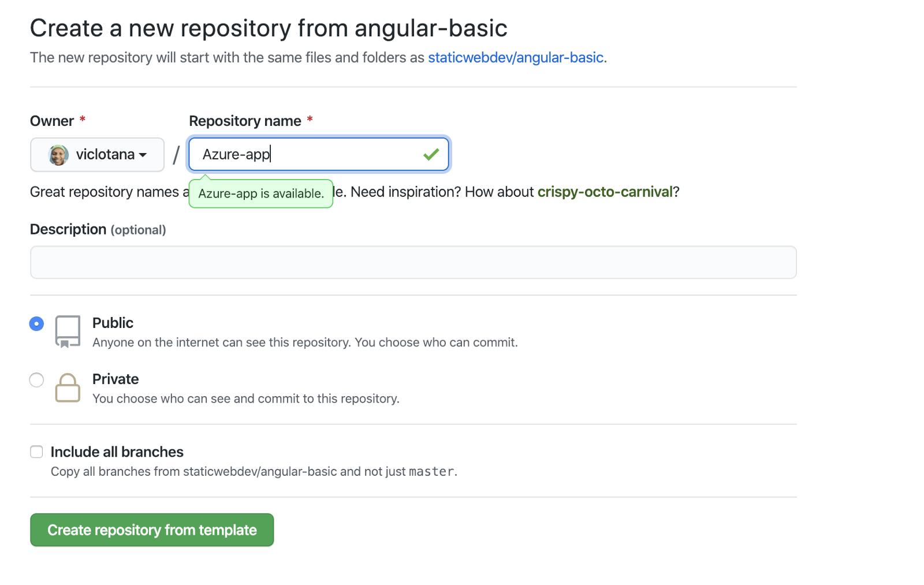Click the caret arrow beside viclotana
Viewport: 924px width, 585px height.
pyautogui.click(x=143, y=155)
